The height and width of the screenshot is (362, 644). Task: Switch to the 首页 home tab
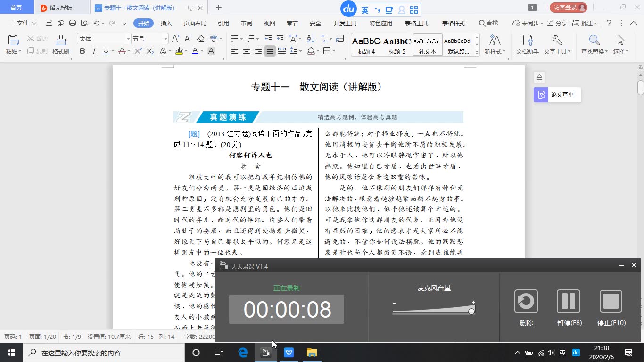[x=17, y=8]
